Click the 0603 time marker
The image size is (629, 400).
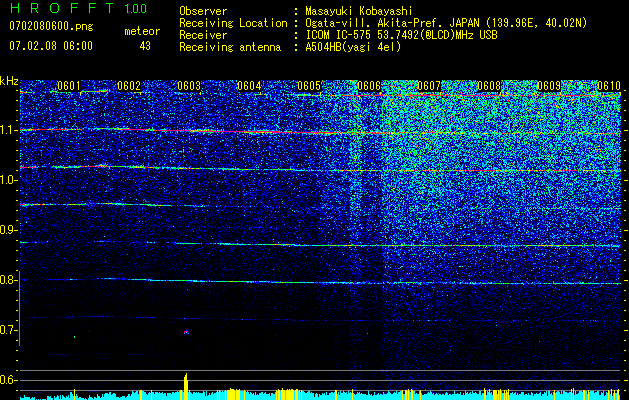click(189, 86)
